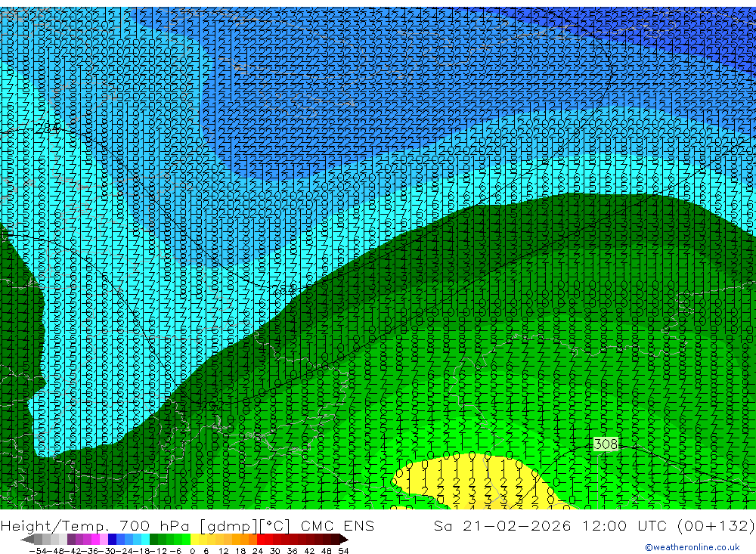
Task: Pick the orange legend swatch above 18
Action: tap(244, 540)
